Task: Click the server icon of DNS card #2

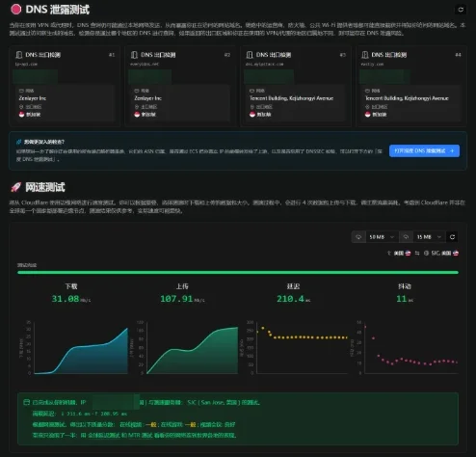Action: [x=134, y=55]
